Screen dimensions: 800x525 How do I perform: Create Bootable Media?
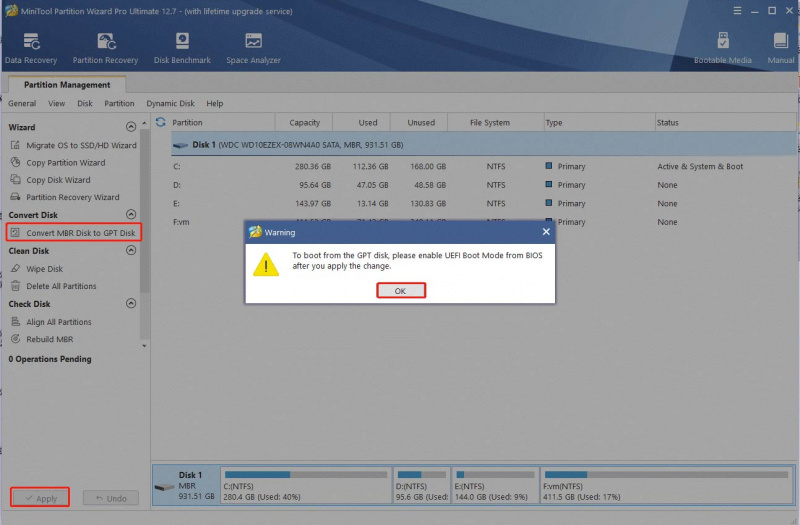(722, 48)
